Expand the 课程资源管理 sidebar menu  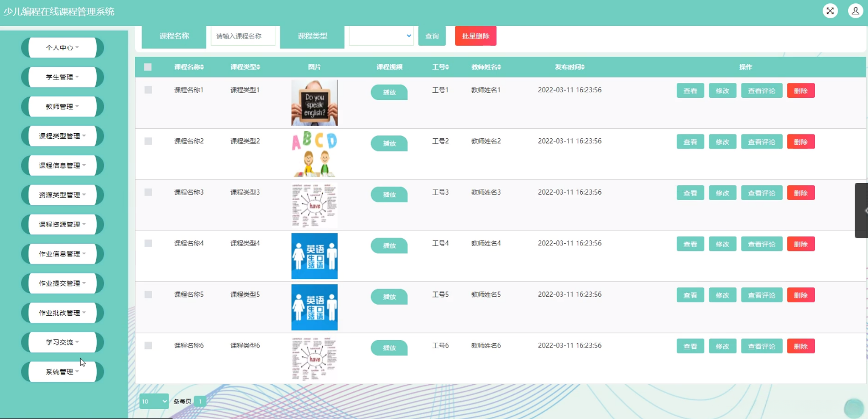pos(62,224)
